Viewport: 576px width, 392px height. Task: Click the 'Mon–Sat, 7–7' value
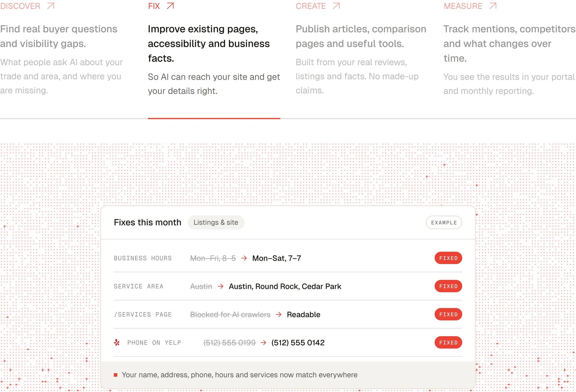point(276,258)
